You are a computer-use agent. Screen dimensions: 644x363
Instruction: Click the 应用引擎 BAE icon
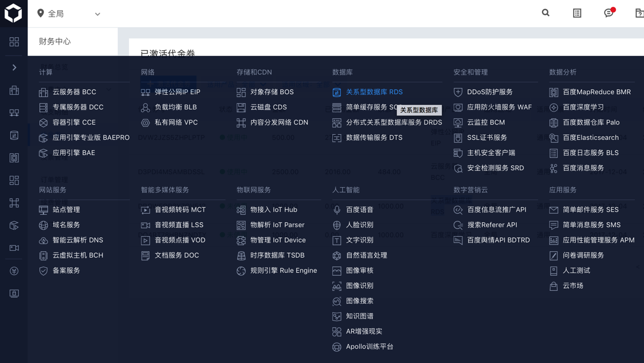pos(43,153)
